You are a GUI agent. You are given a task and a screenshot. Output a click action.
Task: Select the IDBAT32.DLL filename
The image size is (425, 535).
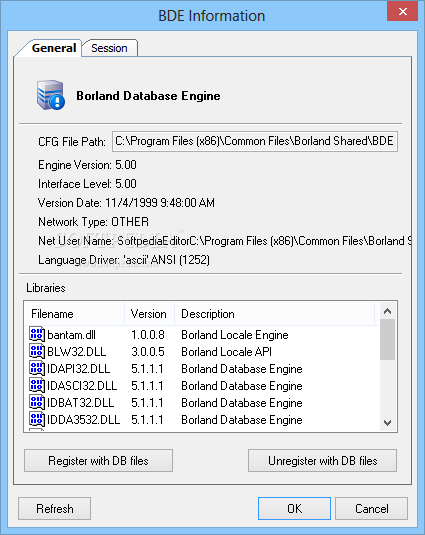tap(80, 403)
